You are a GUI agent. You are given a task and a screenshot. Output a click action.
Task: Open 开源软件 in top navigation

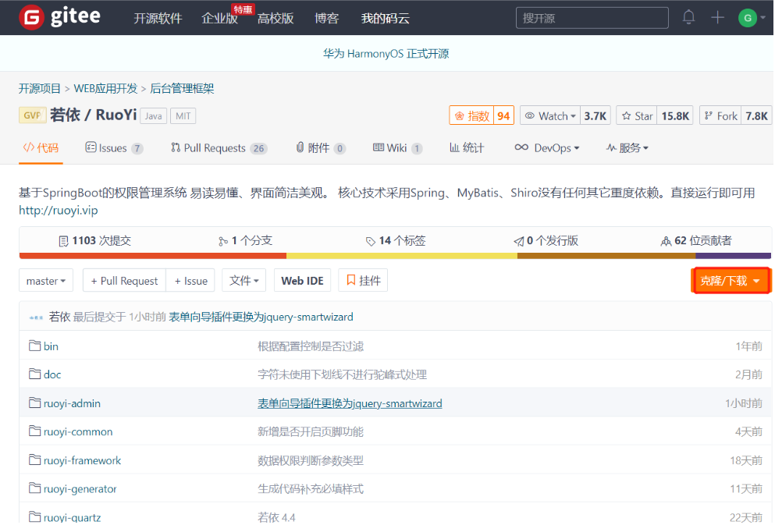tap(158, 18)
